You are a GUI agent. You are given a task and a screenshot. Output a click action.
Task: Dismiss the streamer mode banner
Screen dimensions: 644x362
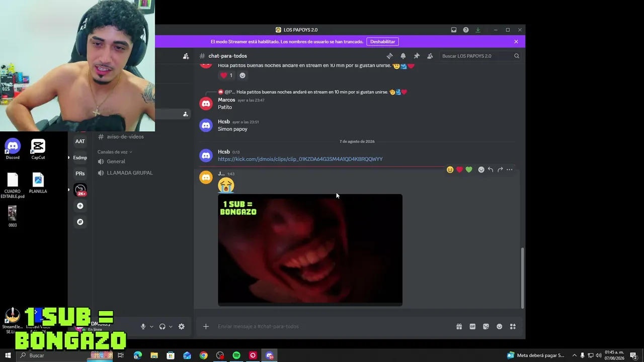[516, 42]
